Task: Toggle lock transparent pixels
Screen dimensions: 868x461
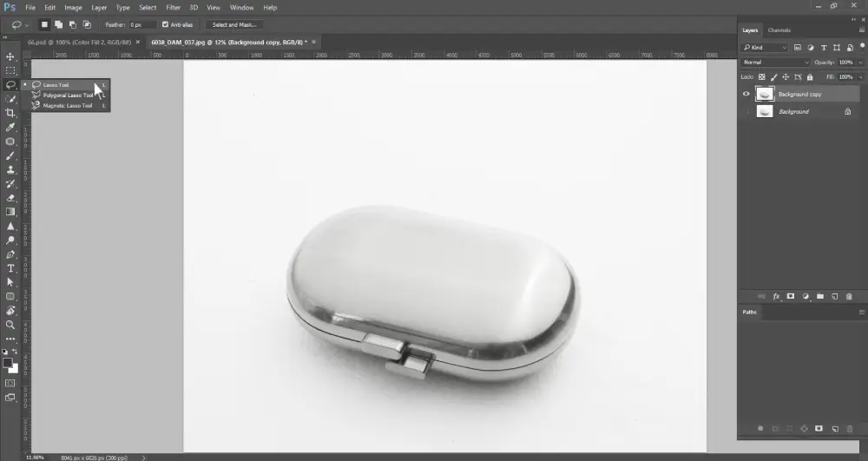Action: pos(762,77)
